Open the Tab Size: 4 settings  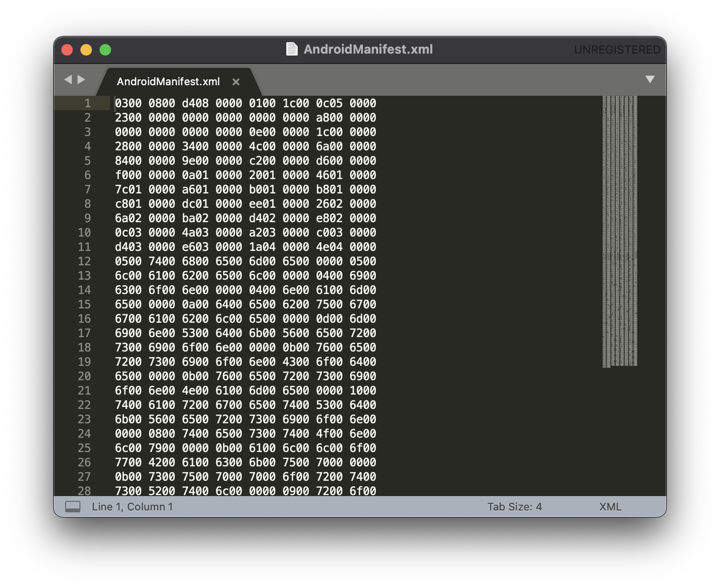(515, 507)
